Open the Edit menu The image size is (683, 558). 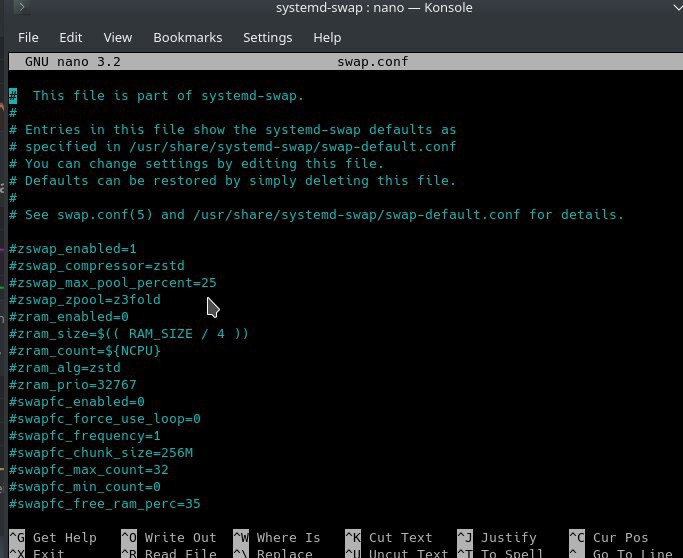[x=71, y=38]
